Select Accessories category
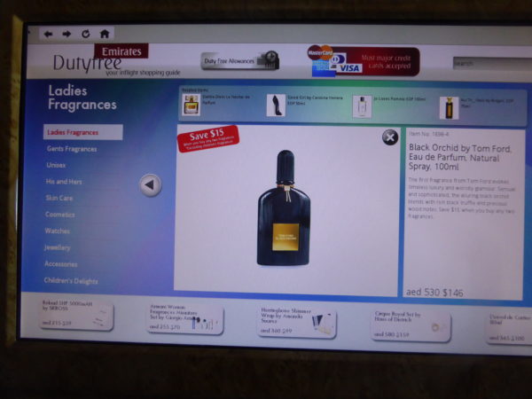This screenshot has width=532, height=399. [60, 264]
